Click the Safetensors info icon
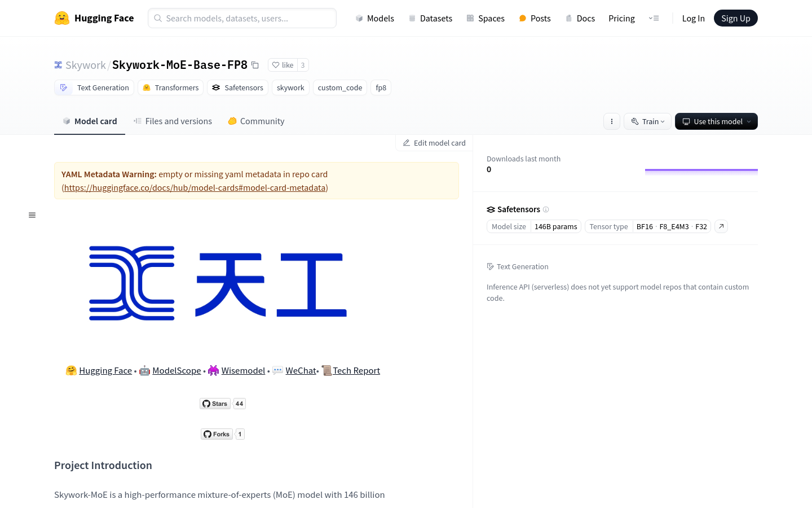 click(x=546, y=209)
